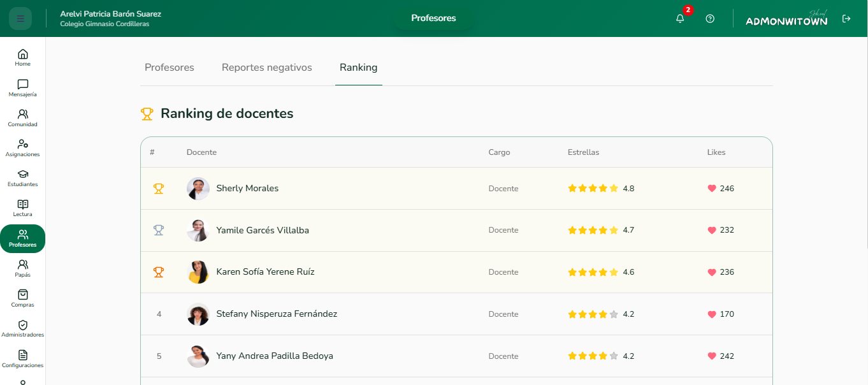This screenshot has width=868, height=385.
Task: Click the logout icon
Action: (x=846, y=18)
